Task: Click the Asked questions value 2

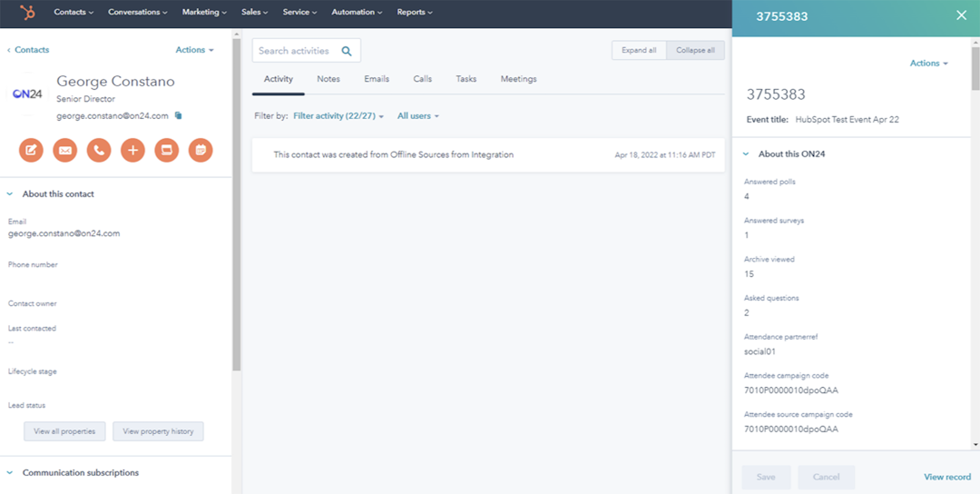Action: 746,312
